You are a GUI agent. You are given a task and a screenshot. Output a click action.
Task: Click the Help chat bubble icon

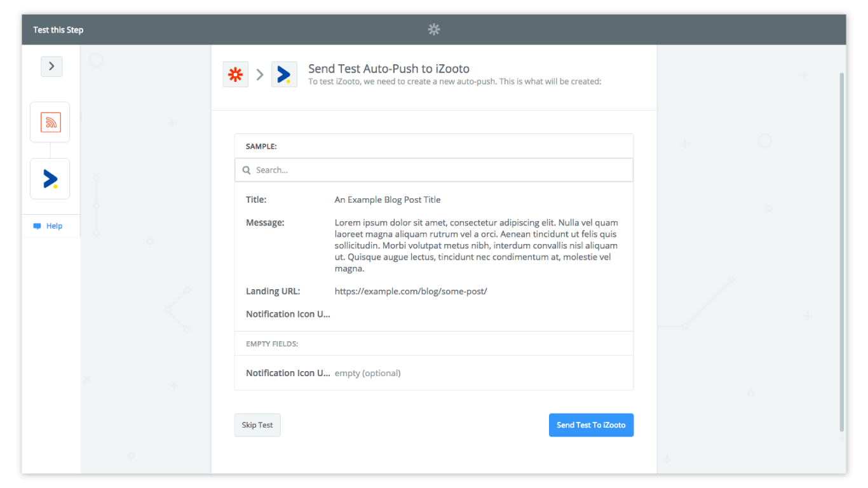[37, 226]
